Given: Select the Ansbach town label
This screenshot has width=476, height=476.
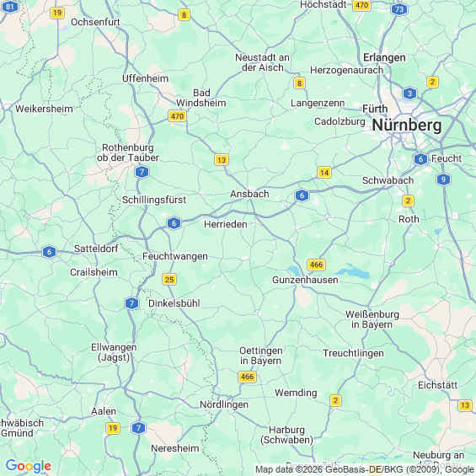Looking at the screenshot, I should pos(249,194).
